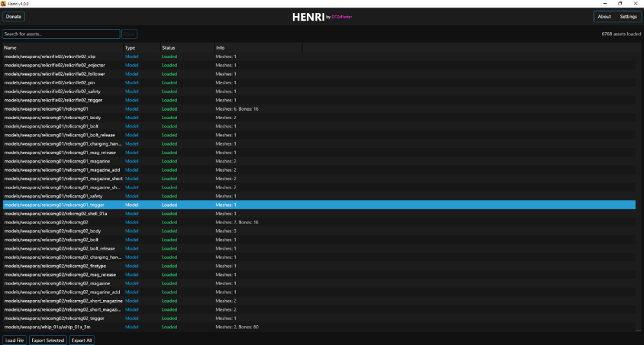Image resolution: width=644 pixels, height=345 pixels.
Task: Maximize the Henri window
Action: coord(620,3)
